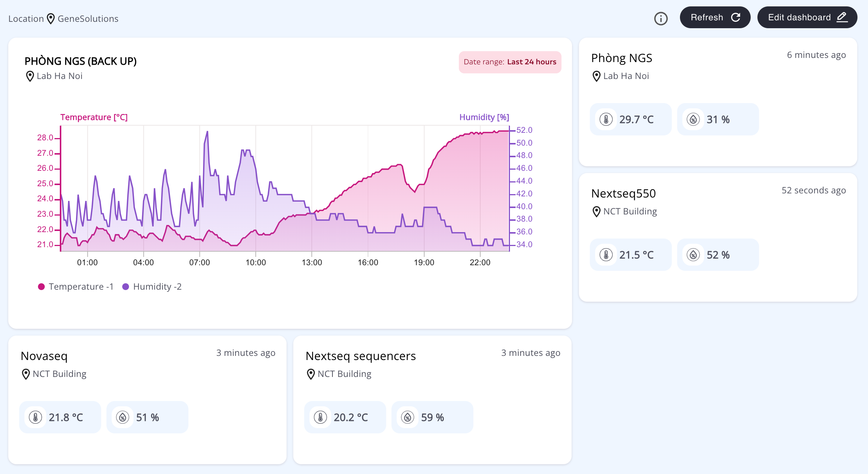Click the 22:00 time axis label
868x474 pixels.
point(480,263)
